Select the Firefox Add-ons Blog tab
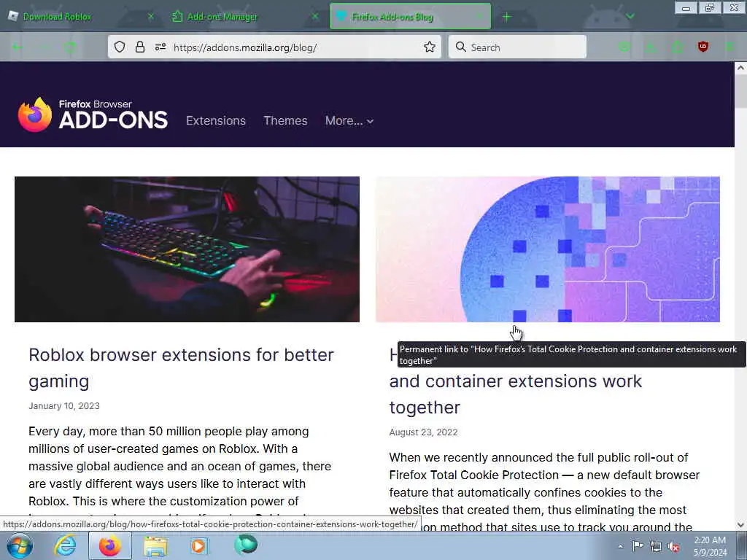The width and height of the screenshot is (747, 560). point(410,17)
